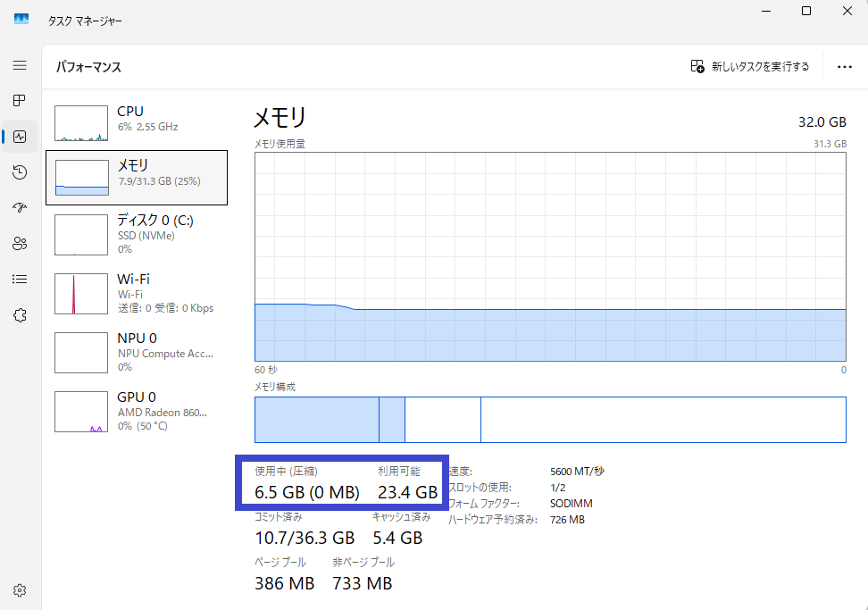Click the 5.4 GB cached value
Viewport: 868px width, 610px height.
(x=397, y=538)
